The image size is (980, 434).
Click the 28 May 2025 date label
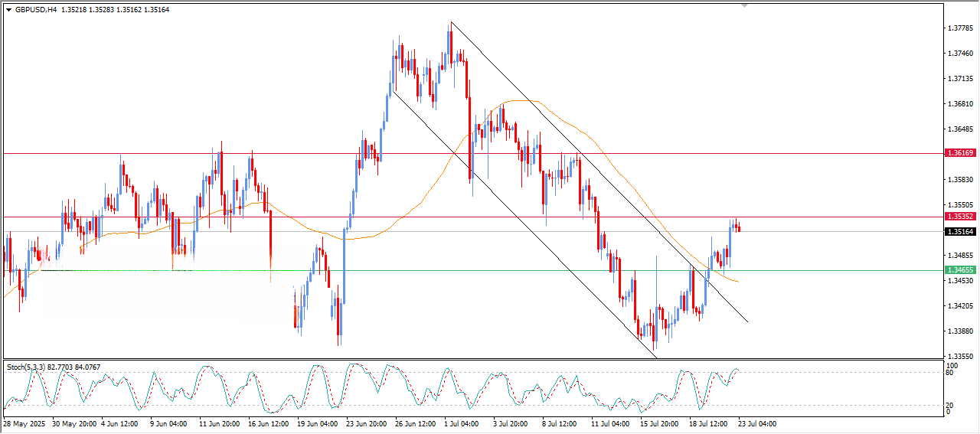tap(25, 423)
